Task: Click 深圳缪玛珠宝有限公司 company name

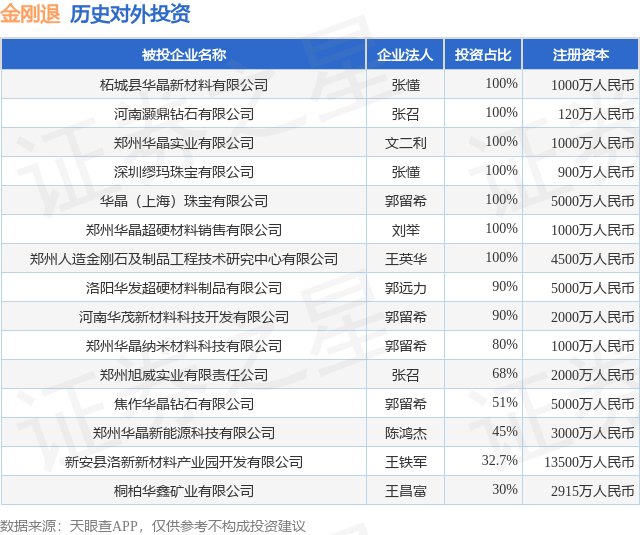Action: click(x=184, y=172)
